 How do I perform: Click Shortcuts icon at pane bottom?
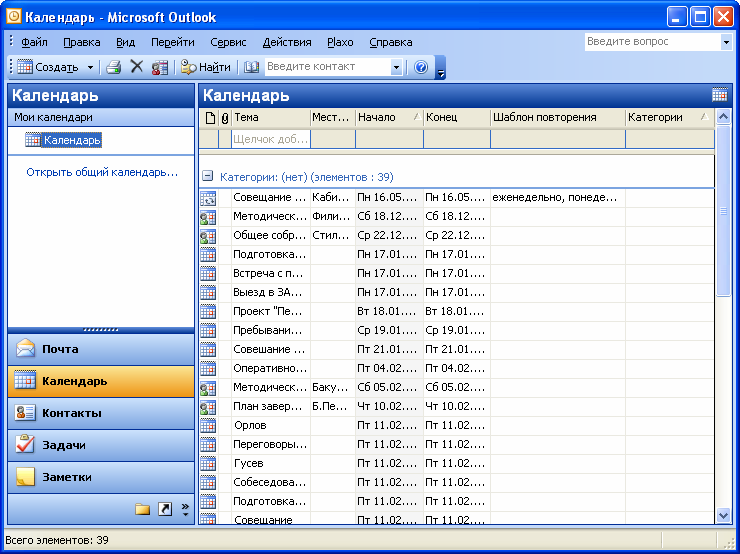click(165, 509)
